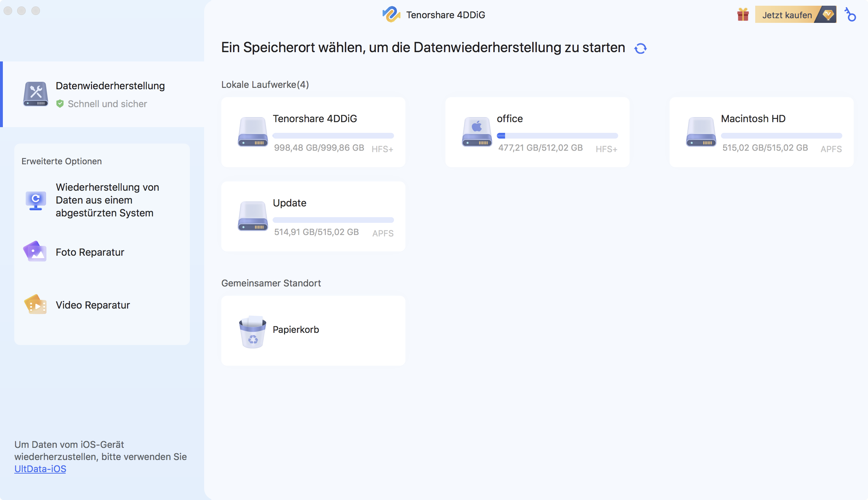Click the Datenwiederherstellung drive tools icon
This screenshot has width=868, height=500.
(36, 94)
